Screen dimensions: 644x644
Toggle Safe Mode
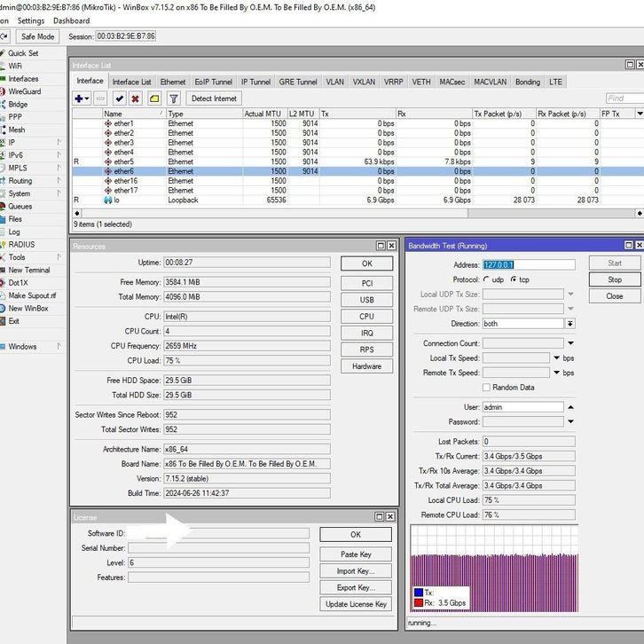point(37,36)
